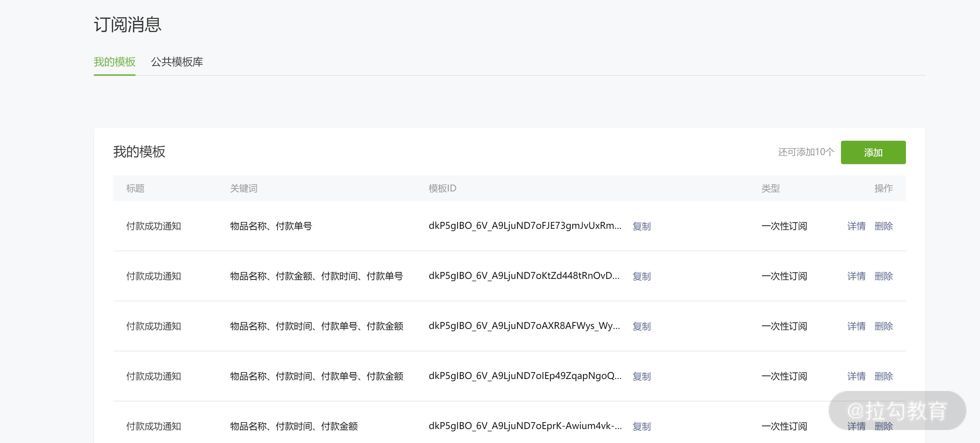Screen dimensions: 980x443
Task: Copy template ID ending in RnOvD
Action: [642, 276]
